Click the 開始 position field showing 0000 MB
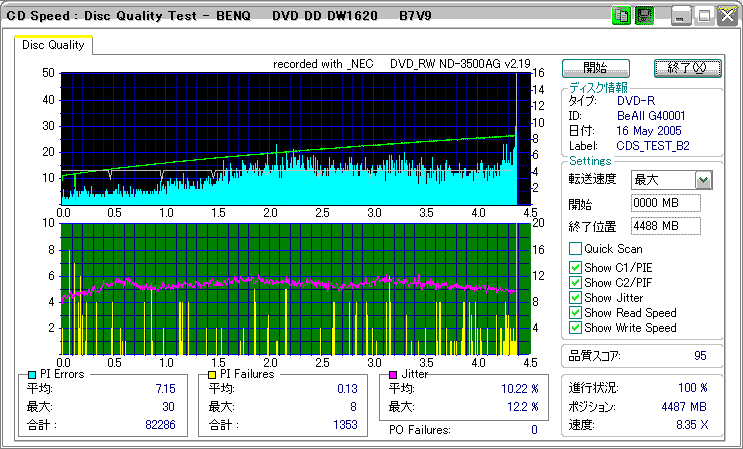Image resolution: width=743 pixels, height=449 pixels. [666, 204]
